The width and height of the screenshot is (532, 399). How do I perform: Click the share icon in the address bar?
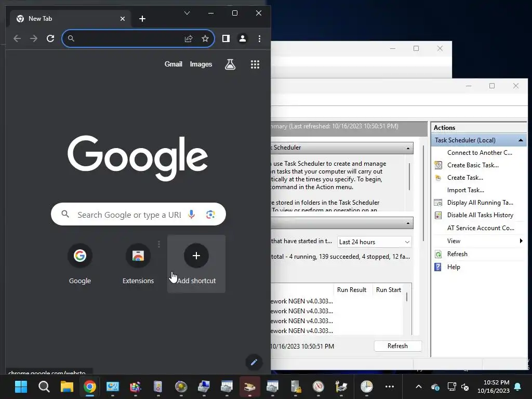click(x=189, y=38)
